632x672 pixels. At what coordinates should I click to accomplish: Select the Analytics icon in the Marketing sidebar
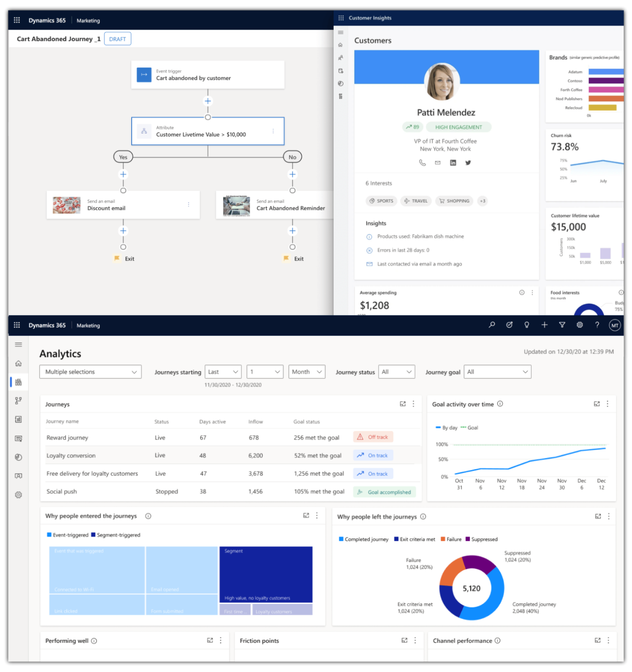[18, 382]
